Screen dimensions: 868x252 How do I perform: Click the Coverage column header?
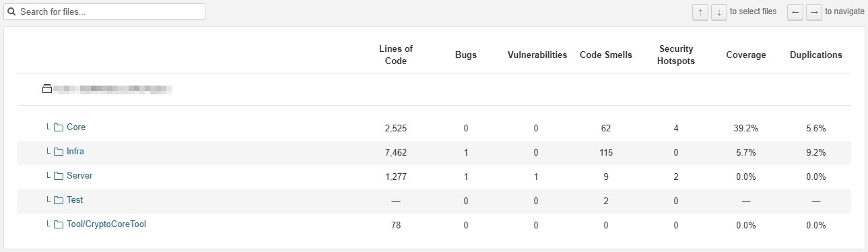pos(745,55)
